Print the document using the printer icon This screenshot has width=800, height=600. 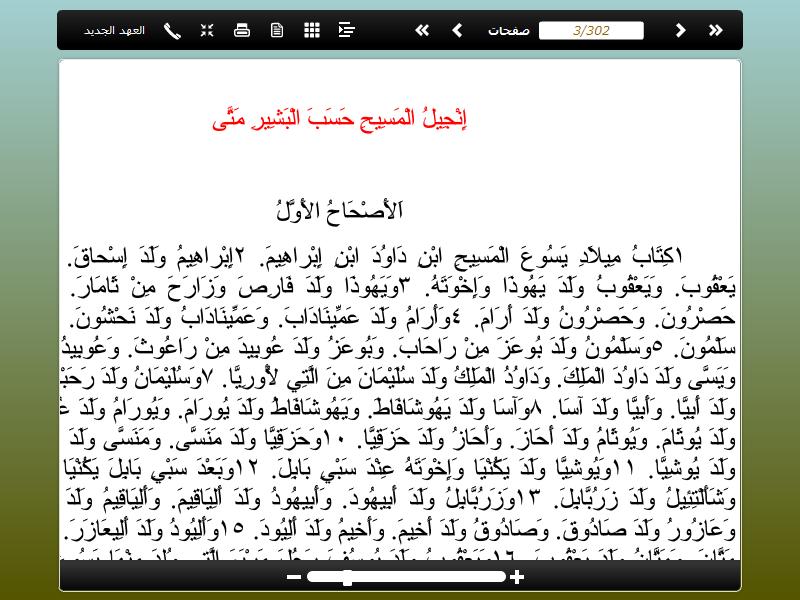click(x=241, y=30)
